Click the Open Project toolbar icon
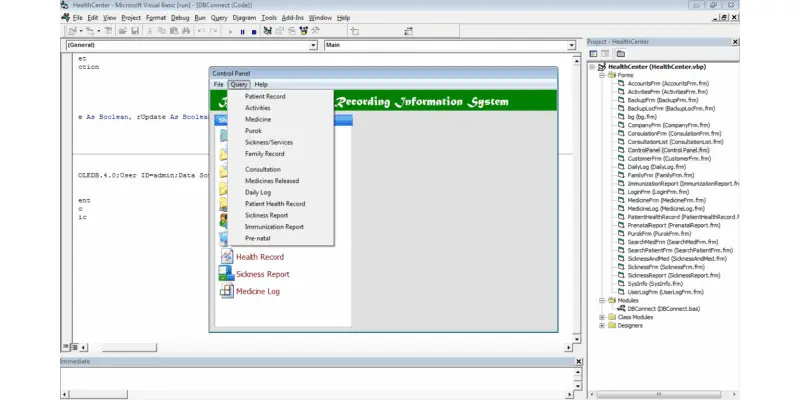 tap(123, 31)
